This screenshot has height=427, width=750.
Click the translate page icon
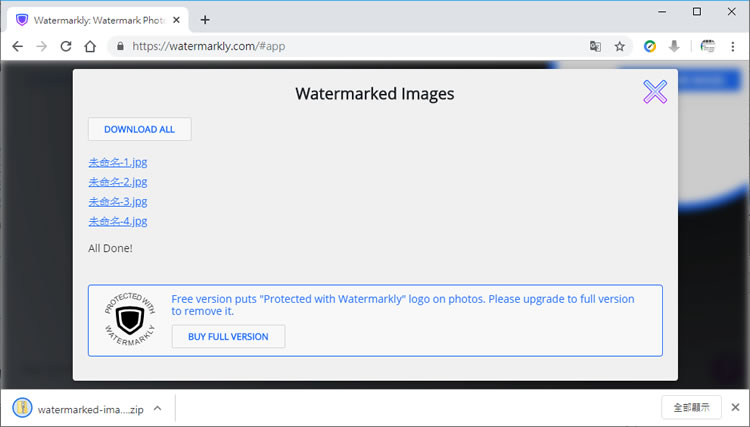pyautogui.click(x=595, y=46)
